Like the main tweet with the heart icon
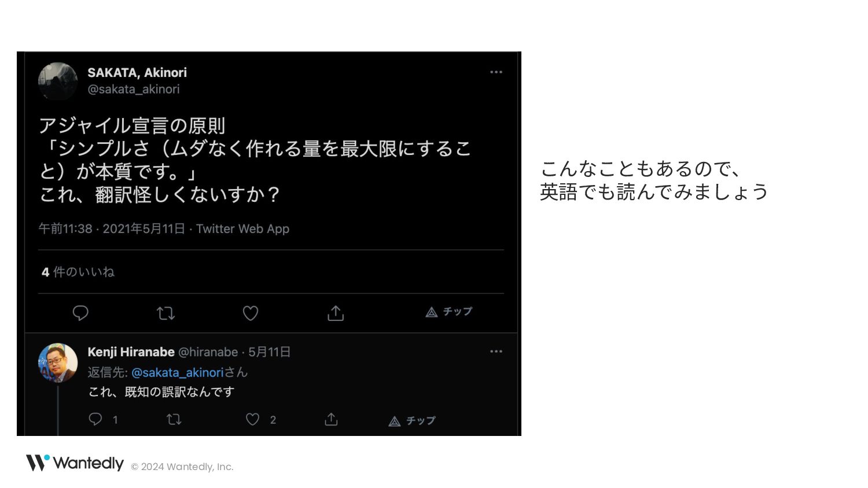The width and height of the screenshot is (868, 488). (x=250, y=313)
